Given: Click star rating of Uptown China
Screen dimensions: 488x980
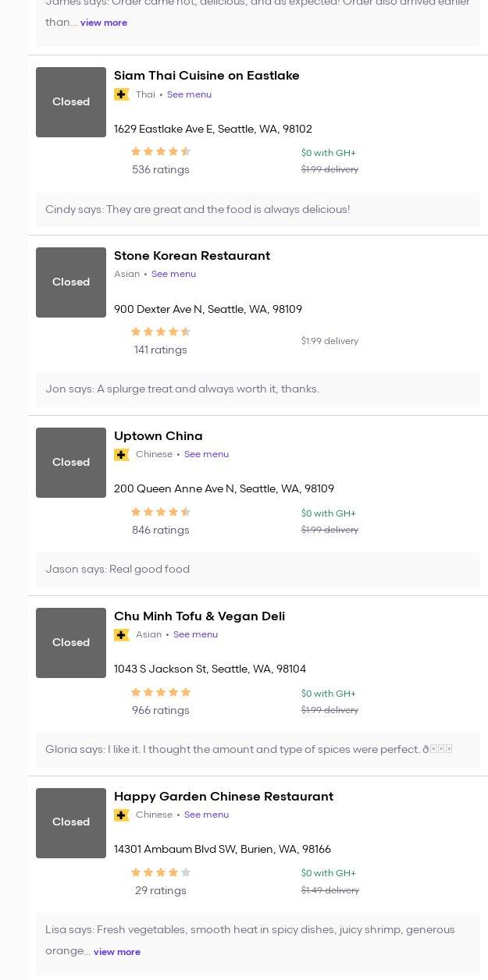Looking at the screenshot, I should [161, 513].
